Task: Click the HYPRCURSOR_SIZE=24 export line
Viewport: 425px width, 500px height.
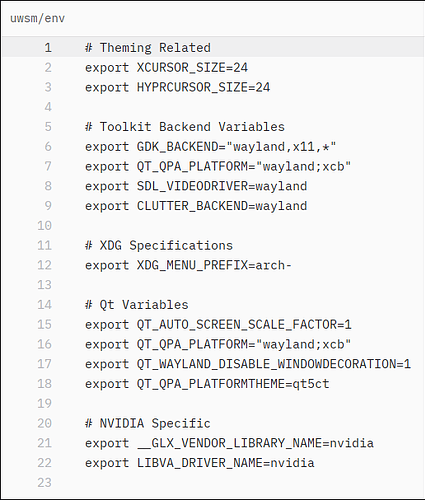Action: (x=177, y=87)
